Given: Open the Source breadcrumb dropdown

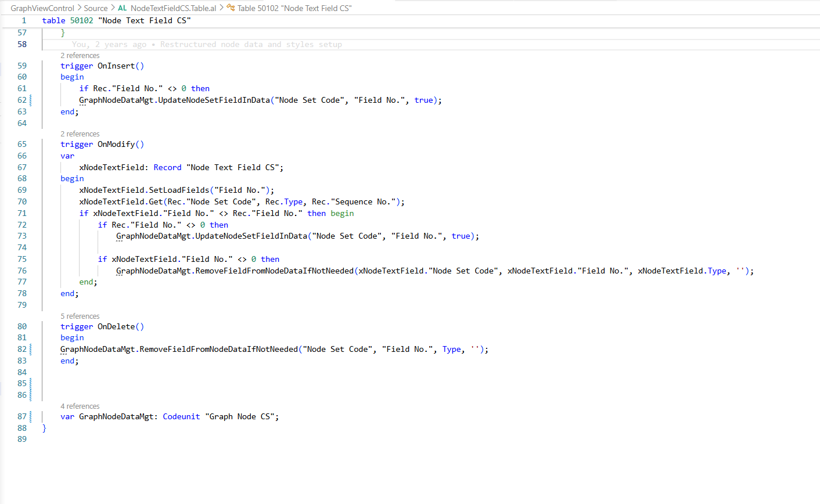Looking at the screenshot, I should (96, 8).
